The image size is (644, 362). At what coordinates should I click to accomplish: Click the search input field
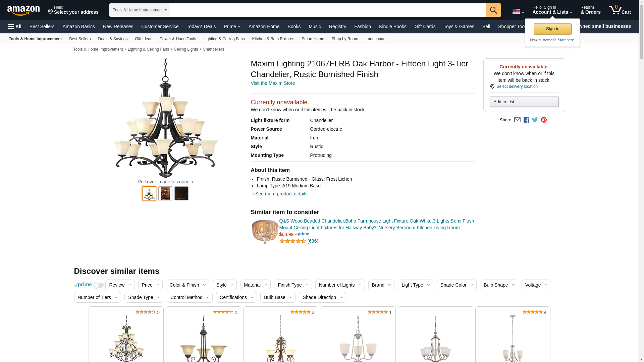coord(328,10)
